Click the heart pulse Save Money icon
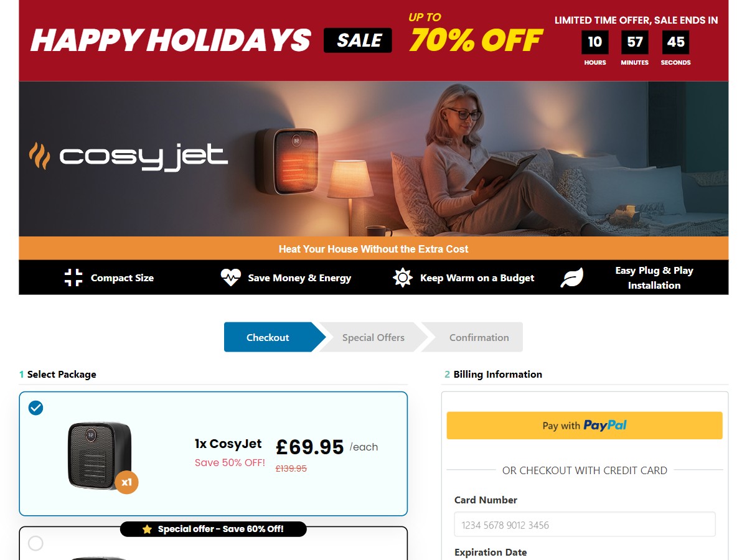Image resolution: width=747 pixels, height=560 pixels. (230, 278)
